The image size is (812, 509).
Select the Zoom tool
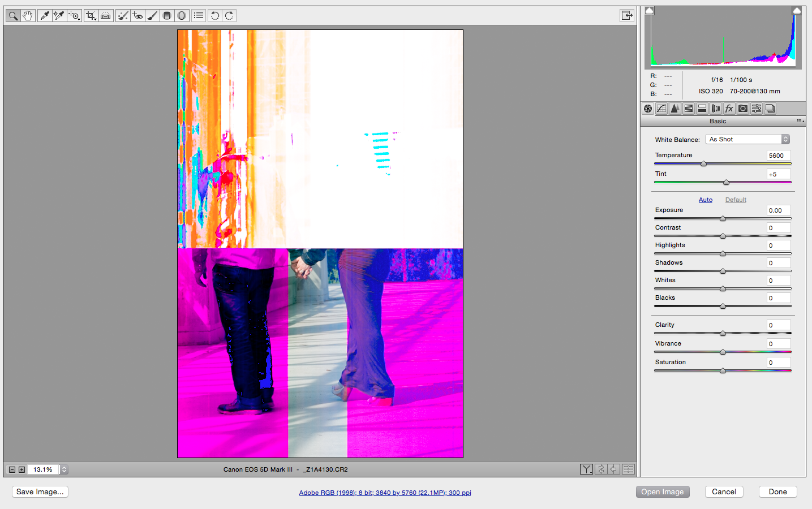12,15
